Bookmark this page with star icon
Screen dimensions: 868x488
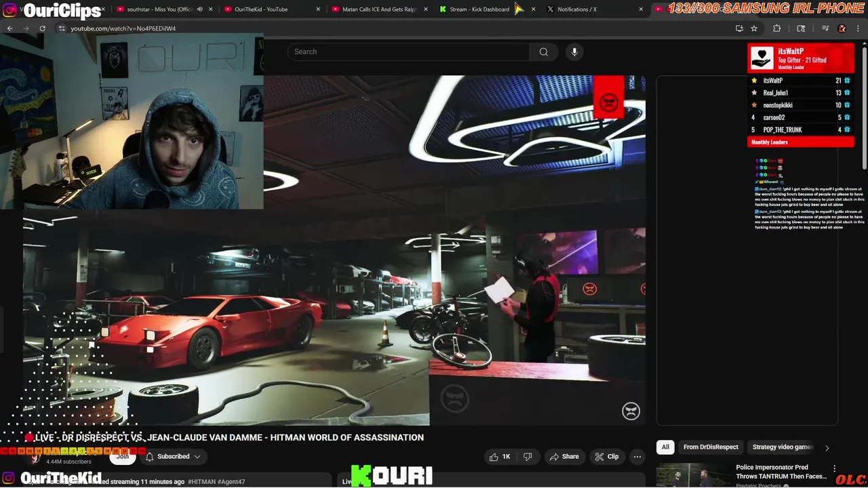click(x=754, y=28)
